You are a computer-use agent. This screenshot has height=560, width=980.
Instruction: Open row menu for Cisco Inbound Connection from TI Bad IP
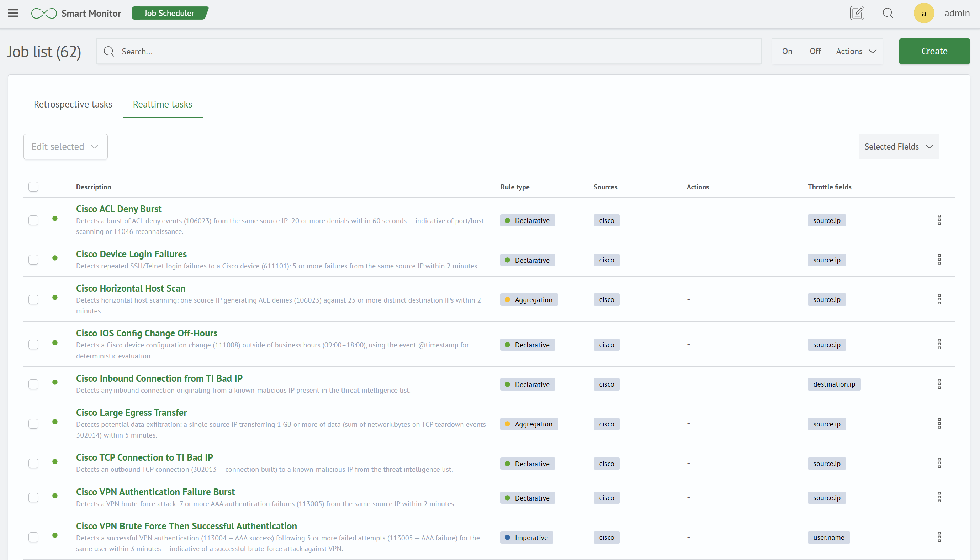tap(939, 384)
